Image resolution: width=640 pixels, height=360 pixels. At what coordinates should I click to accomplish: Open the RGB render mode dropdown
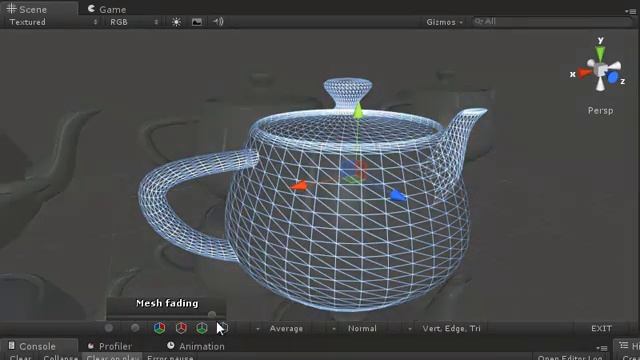click(134, 22)
